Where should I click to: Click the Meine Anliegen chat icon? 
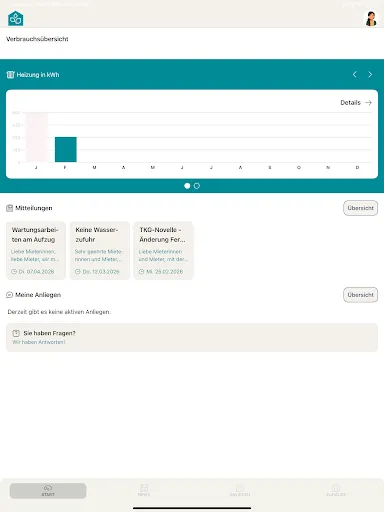tap(10, 295)
